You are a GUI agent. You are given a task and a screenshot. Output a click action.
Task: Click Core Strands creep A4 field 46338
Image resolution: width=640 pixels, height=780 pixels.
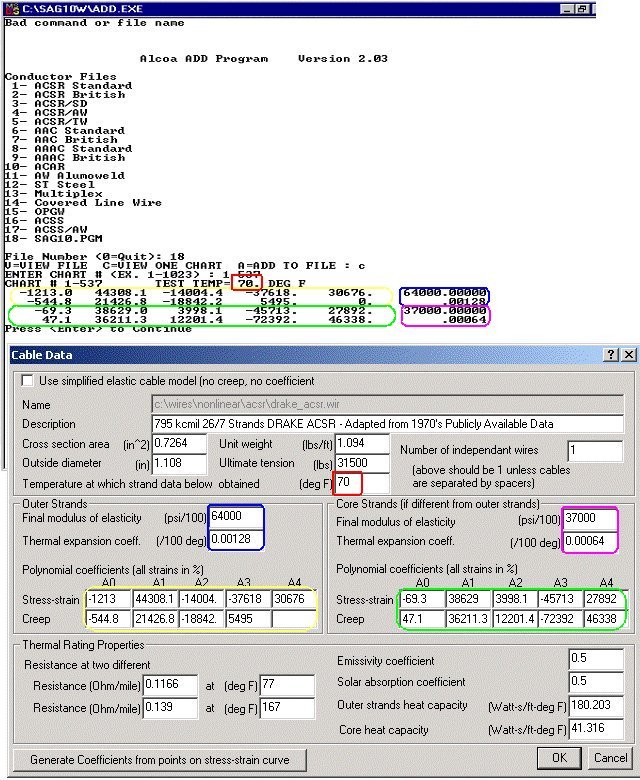605,619
